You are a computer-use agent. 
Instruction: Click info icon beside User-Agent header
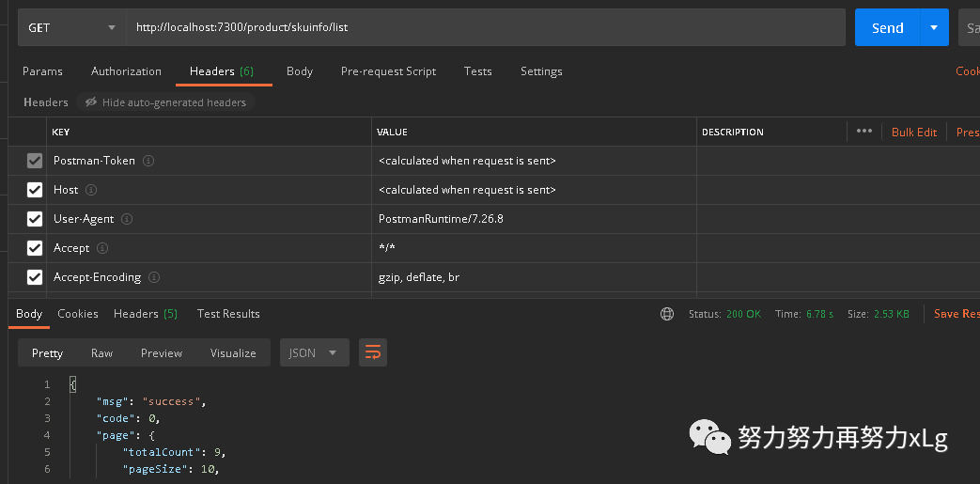point(127,219)
